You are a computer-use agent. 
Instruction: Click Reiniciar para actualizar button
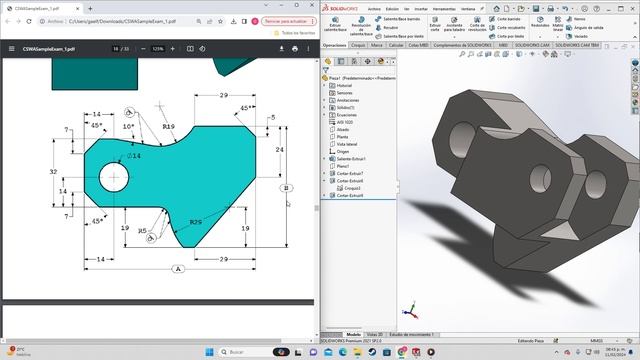click(x=289, y=21)
